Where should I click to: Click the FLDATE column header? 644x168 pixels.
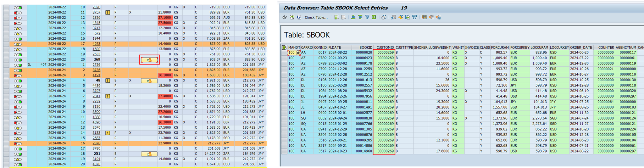pyautogui.click(x=340, y=48)
